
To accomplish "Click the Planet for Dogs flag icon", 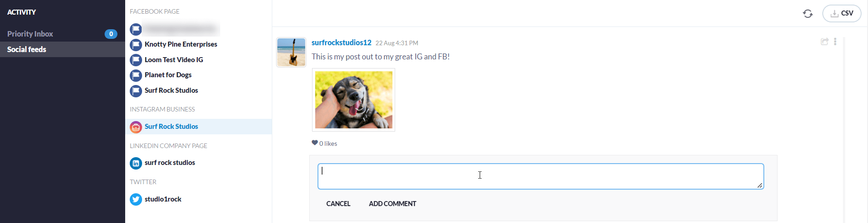I will [136, 75].
